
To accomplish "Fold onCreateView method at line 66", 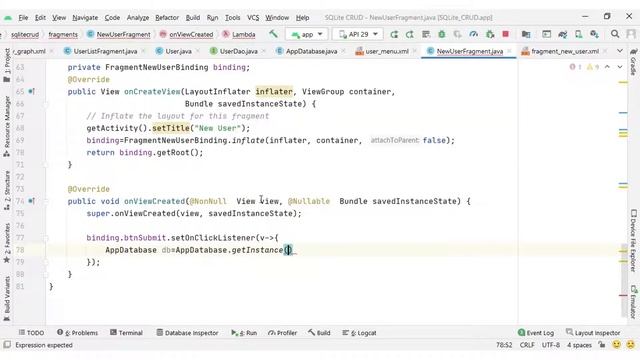I will (46, 104).
